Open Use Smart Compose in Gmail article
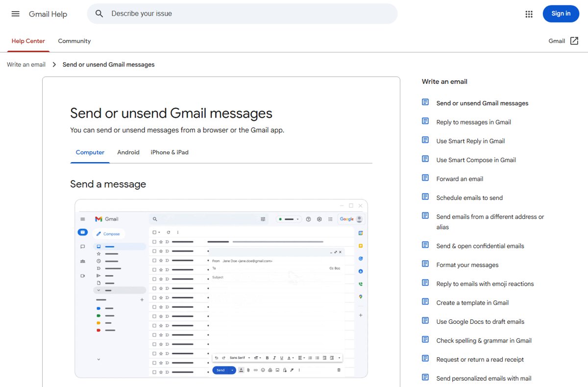 (476, 160)
